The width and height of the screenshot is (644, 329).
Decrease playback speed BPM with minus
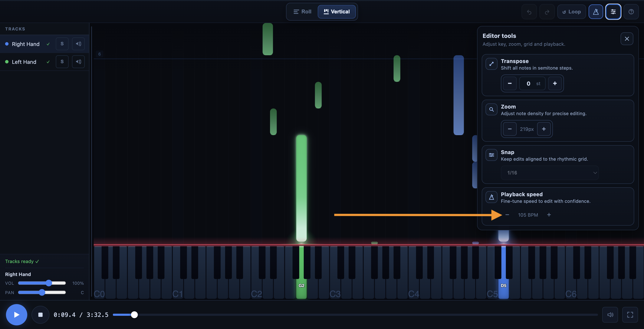(x=507, y=215)
